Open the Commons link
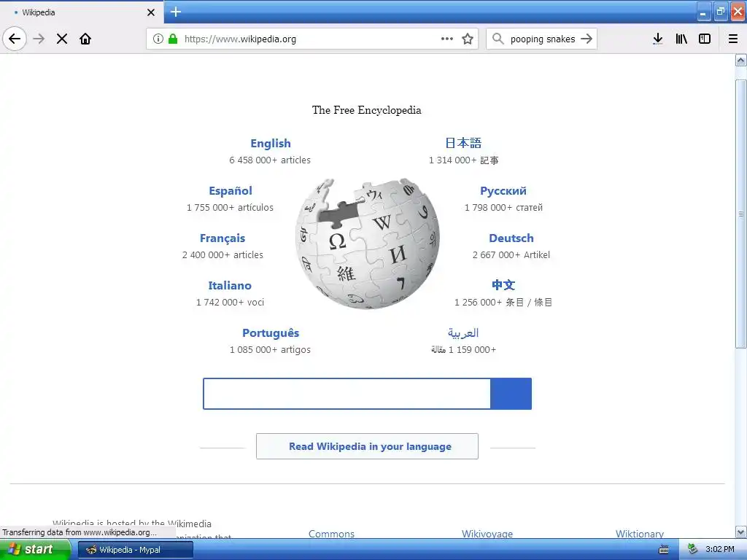 (x=331, y=534)
